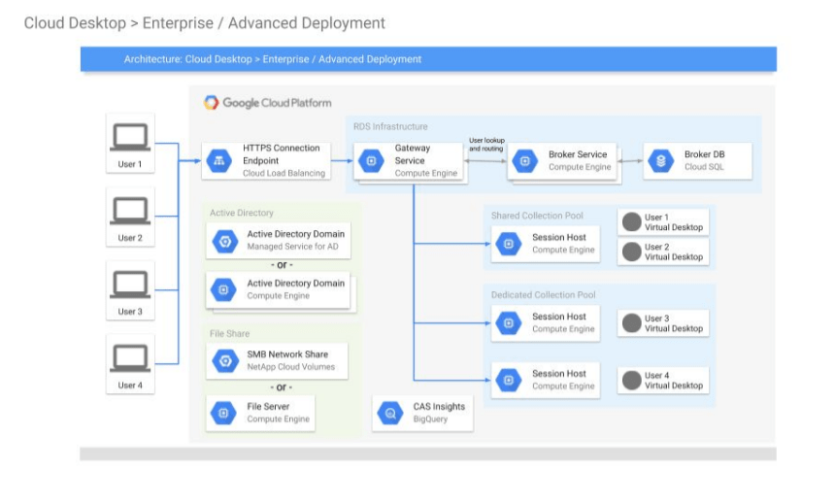
Task: Click the User 1 caption under laptop
Action: 130,164
